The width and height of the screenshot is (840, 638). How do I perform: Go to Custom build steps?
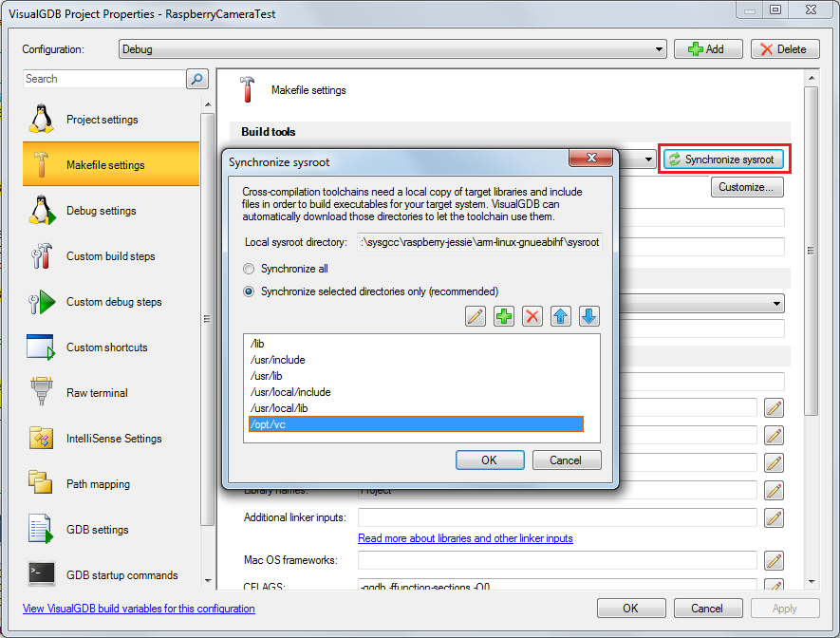(111, 255)
